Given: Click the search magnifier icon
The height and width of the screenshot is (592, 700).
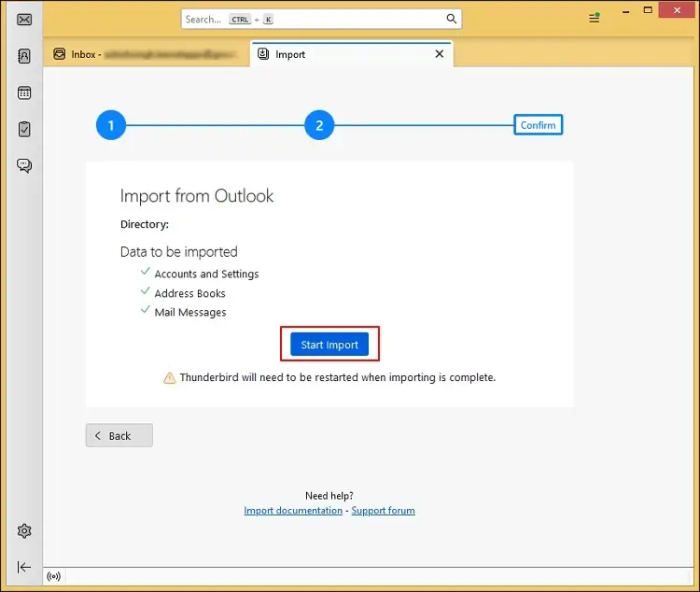Looking at the screenshot, I should (x=452, y=19).
